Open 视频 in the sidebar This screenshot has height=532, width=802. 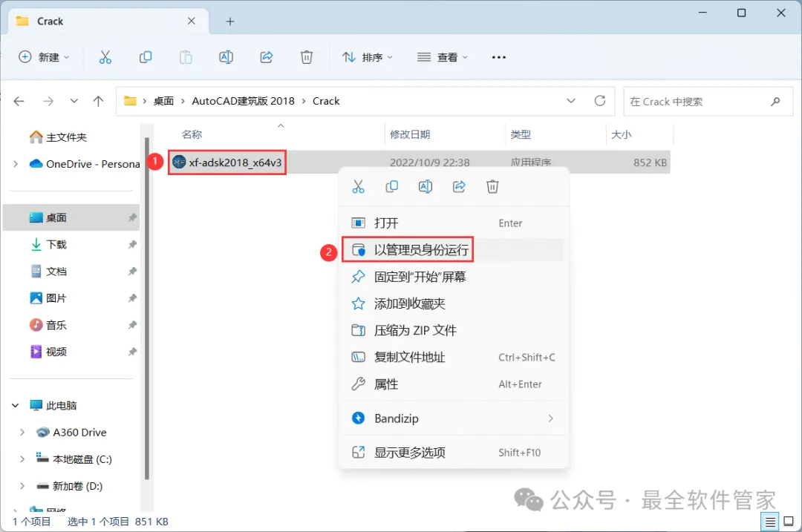[56, 352]
